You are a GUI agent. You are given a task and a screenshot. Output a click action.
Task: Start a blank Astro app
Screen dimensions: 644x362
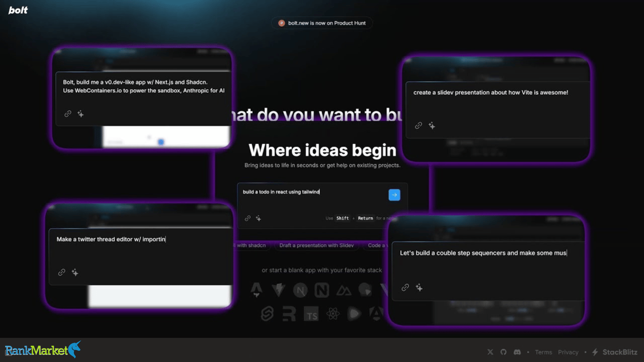tap(256, 290)
